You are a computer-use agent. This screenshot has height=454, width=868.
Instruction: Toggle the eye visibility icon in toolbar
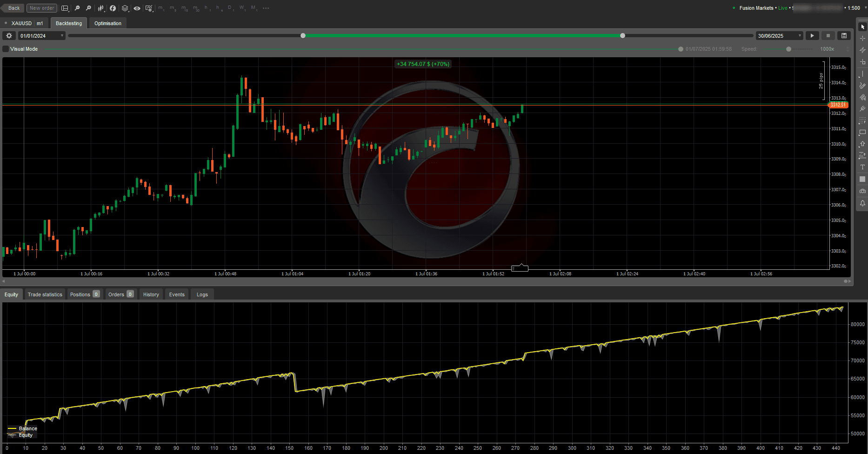coord(137,8)
